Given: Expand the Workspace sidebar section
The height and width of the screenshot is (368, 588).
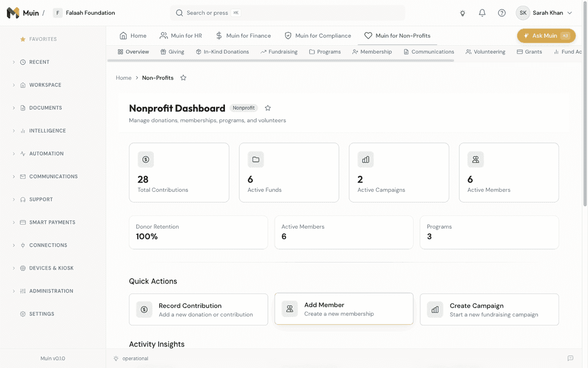Looking at the screenshot, I should click(x=14, y=85).
